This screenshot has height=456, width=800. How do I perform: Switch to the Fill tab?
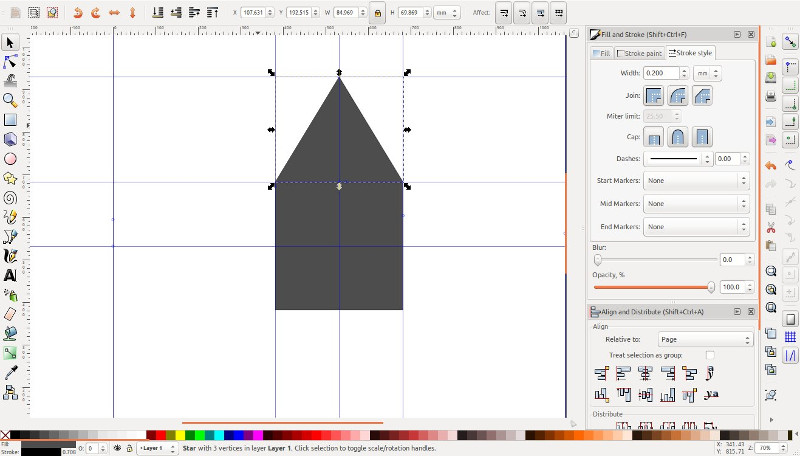tap(602, 53)
